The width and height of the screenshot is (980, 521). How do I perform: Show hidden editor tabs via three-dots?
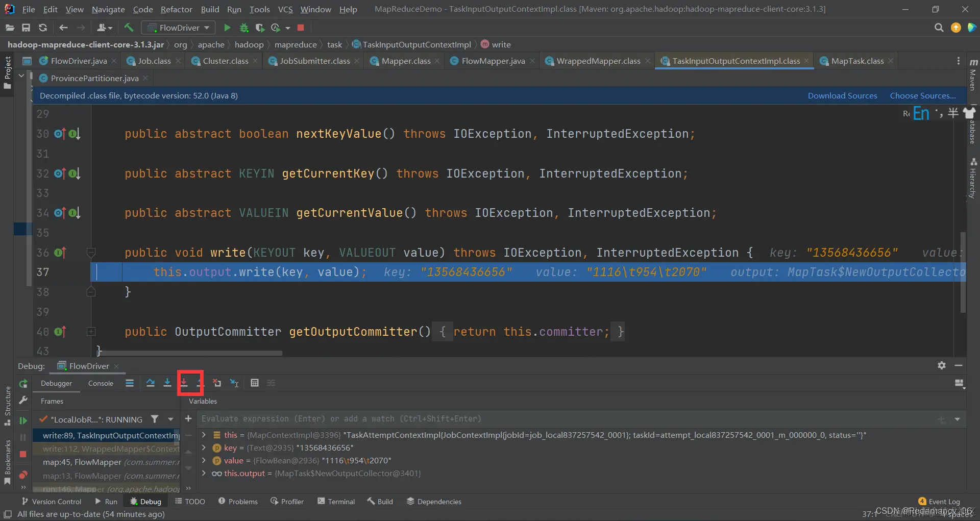point(958,61)
